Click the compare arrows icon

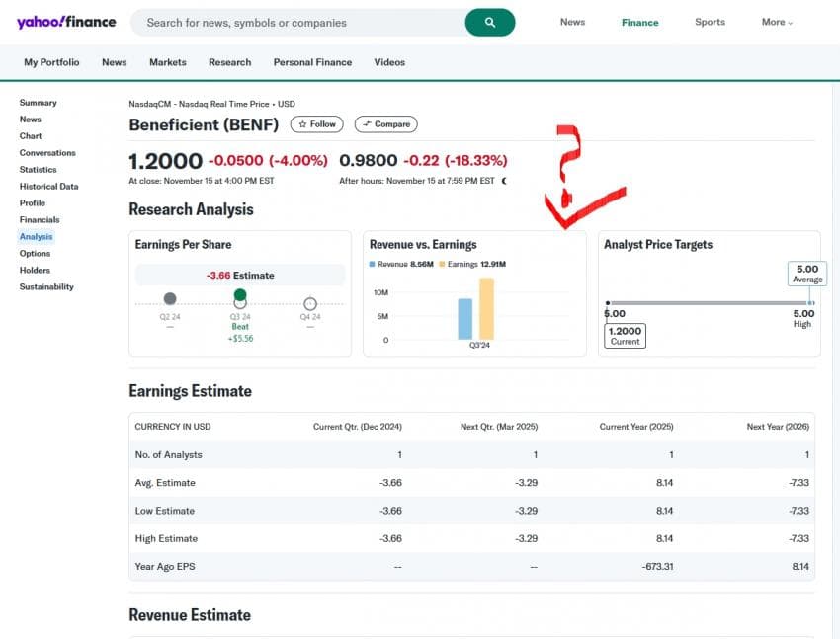[x=367, y=124]
